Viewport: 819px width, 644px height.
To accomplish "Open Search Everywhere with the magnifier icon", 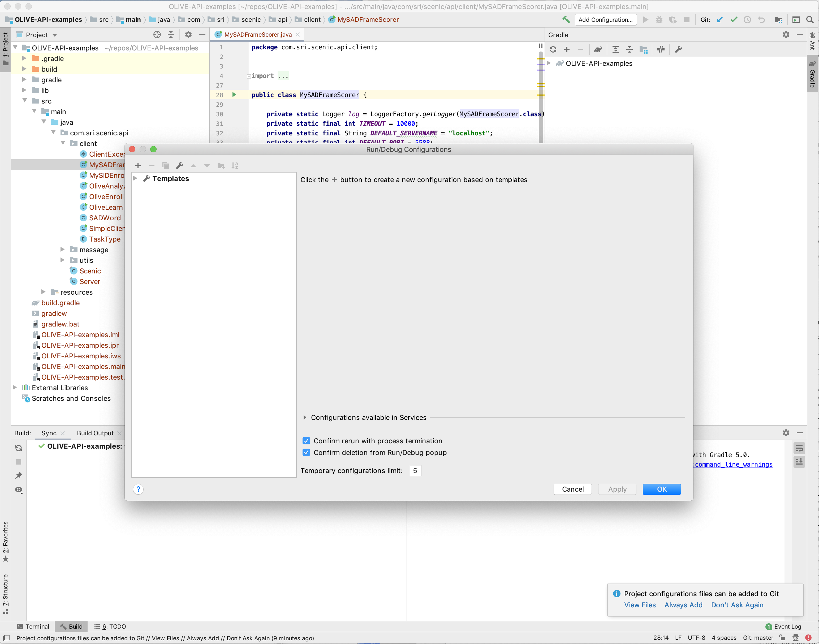I will pos(810,20).
